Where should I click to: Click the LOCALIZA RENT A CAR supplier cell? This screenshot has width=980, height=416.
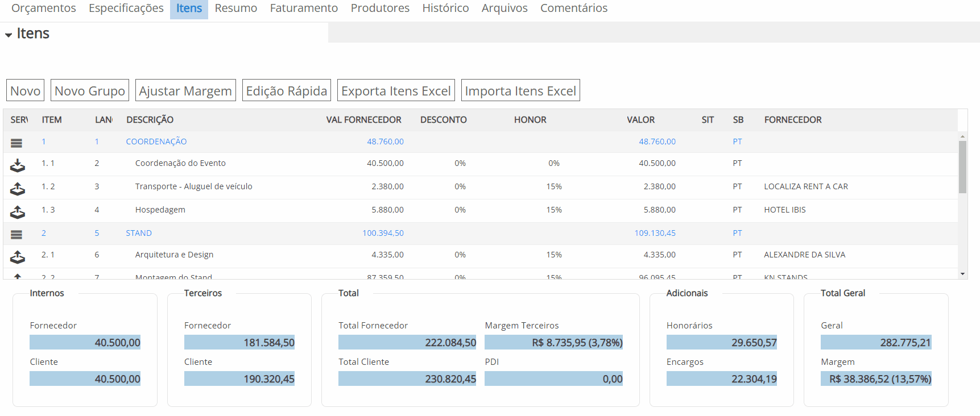click(x=806, y=186)
